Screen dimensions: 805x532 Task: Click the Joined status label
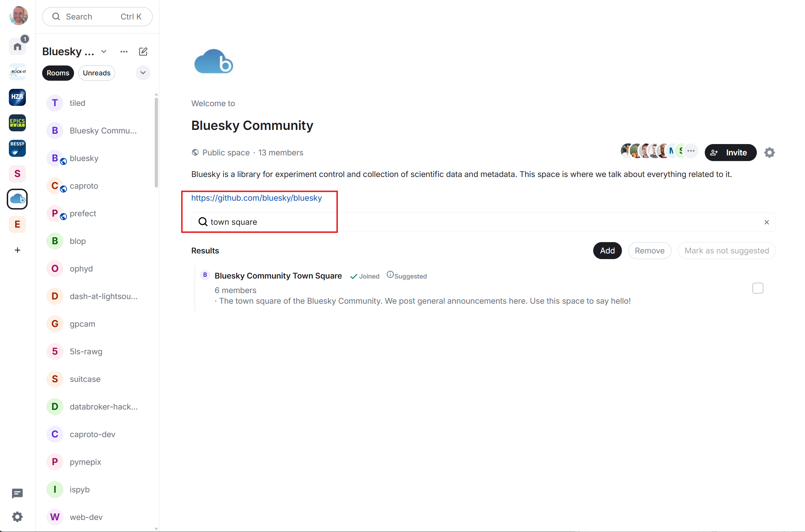click(365, 276)
